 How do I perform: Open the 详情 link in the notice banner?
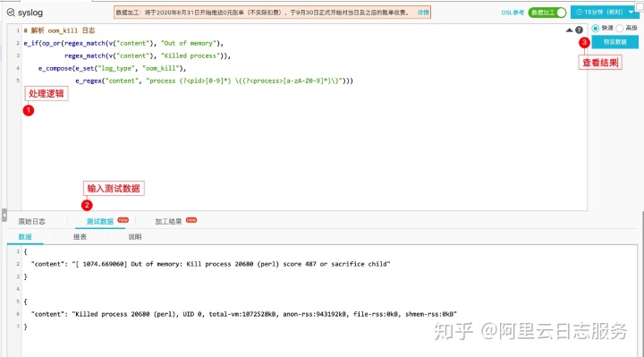click(422, 13)
